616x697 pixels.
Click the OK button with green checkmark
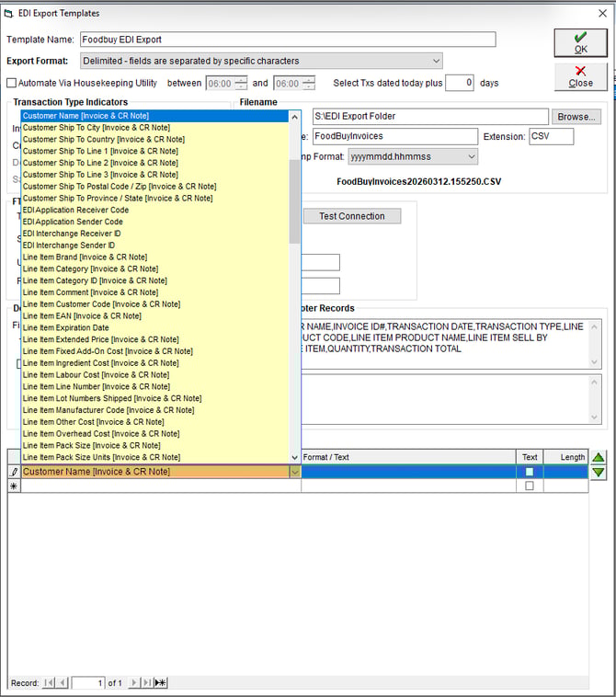(580, 42)
